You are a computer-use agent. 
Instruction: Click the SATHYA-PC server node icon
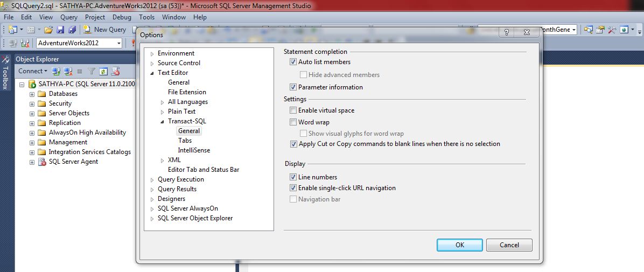[32, 84]
